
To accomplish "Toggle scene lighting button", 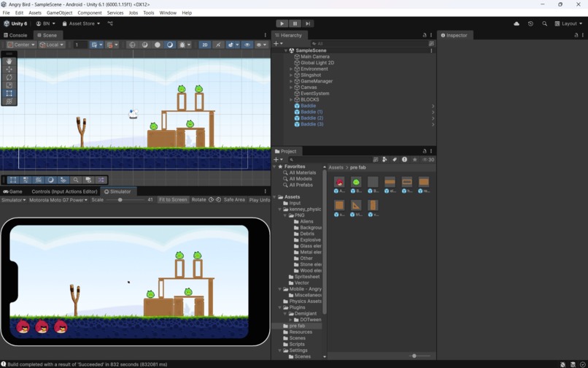I will point(218,45).
